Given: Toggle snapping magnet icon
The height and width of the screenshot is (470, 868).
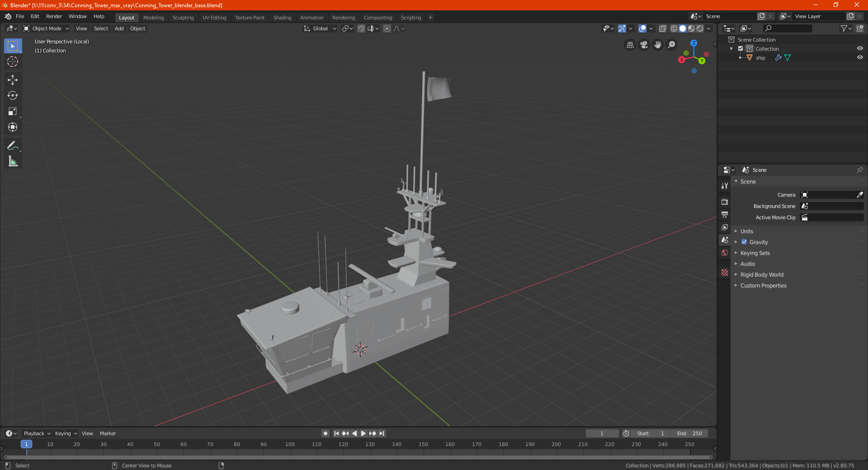Looking at the screenshot, I should point(361,28).
